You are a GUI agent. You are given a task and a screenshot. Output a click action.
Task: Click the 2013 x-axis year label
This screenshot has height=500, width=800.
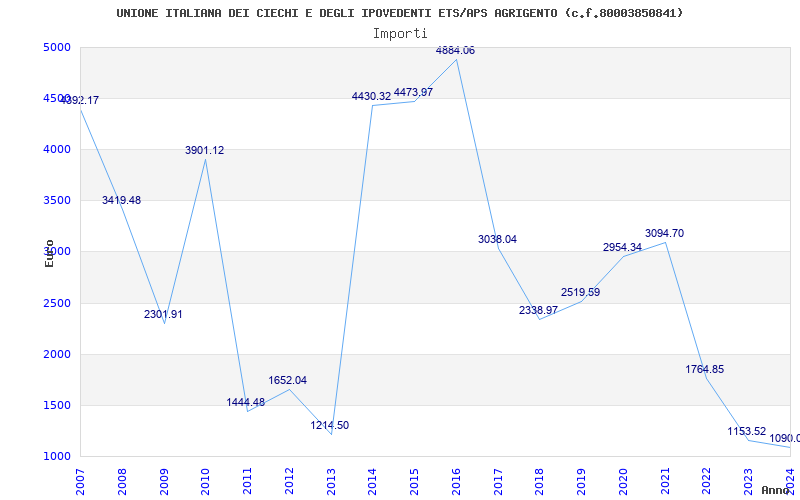click(x=331, y=482)
